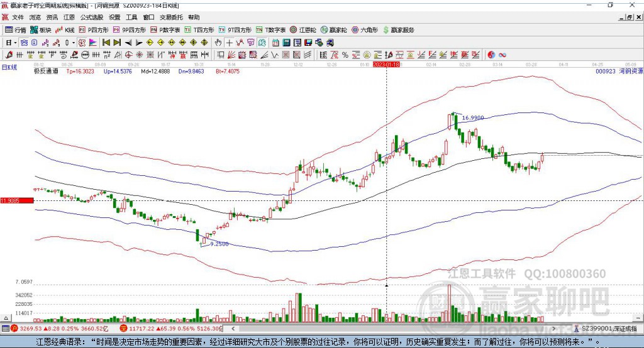Open the P四方形 tool
Viewport: 644px width, 348px height.
point(94,30)
